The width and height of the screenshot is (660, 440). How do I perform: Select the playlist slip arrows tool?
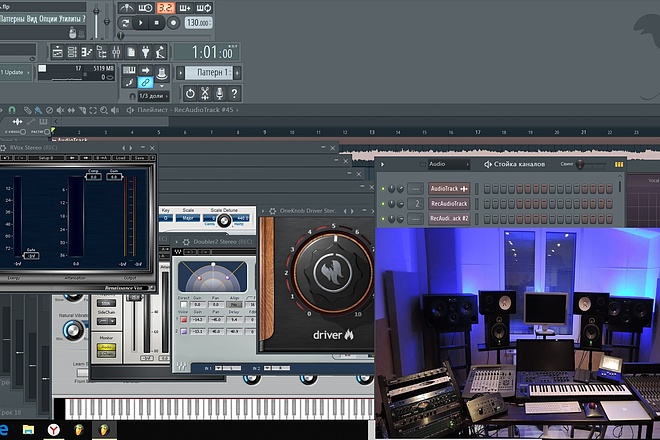coord(71,110)
